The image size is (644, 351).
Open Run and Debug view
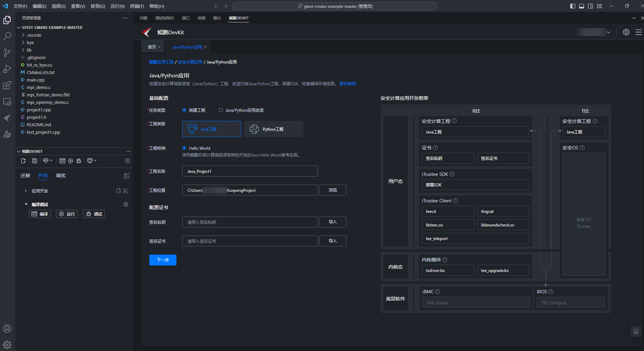point(7,69)
